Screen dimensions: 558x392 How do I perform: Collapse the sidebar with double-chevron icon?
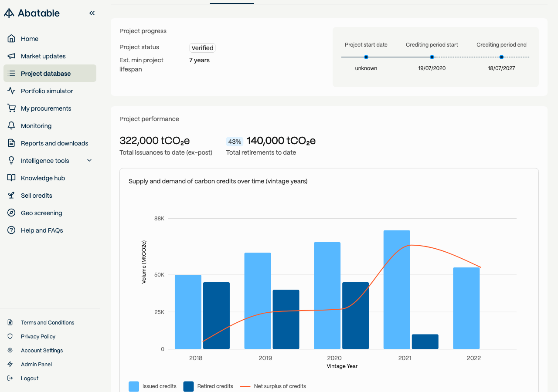click(92, 13)
